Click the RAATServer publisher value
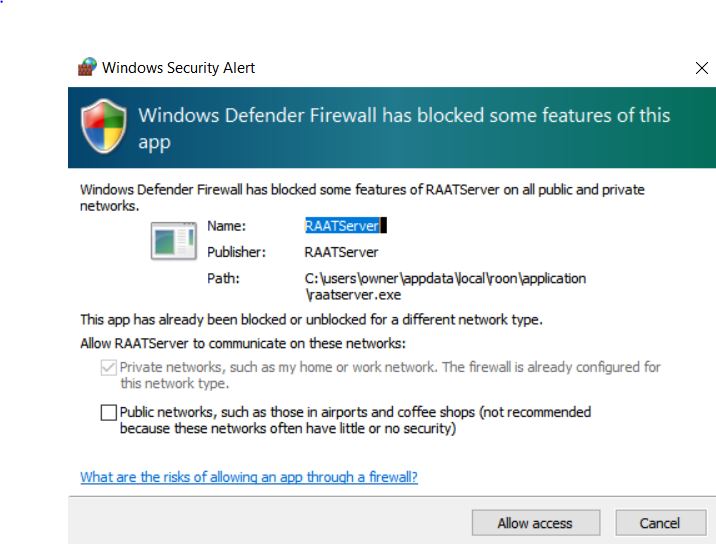716x544 pixels. coord(341,252)
